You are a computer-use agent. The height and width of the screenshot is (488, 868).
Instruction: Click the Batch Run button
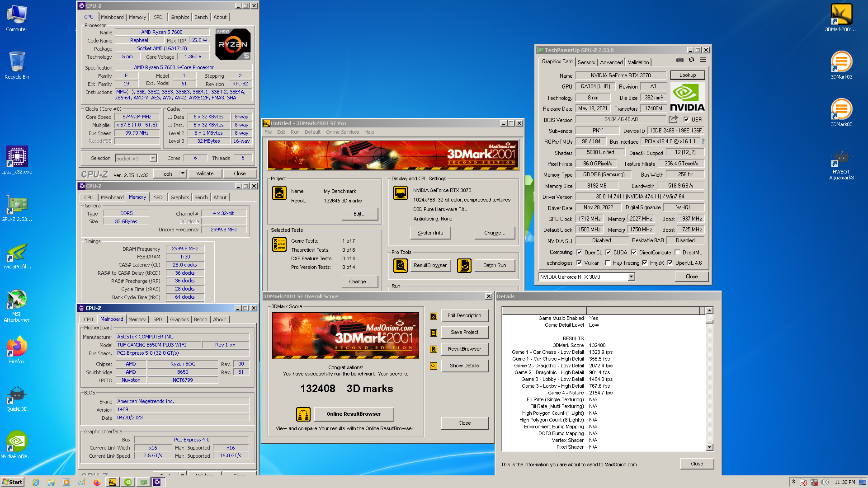tap(495, 266)
